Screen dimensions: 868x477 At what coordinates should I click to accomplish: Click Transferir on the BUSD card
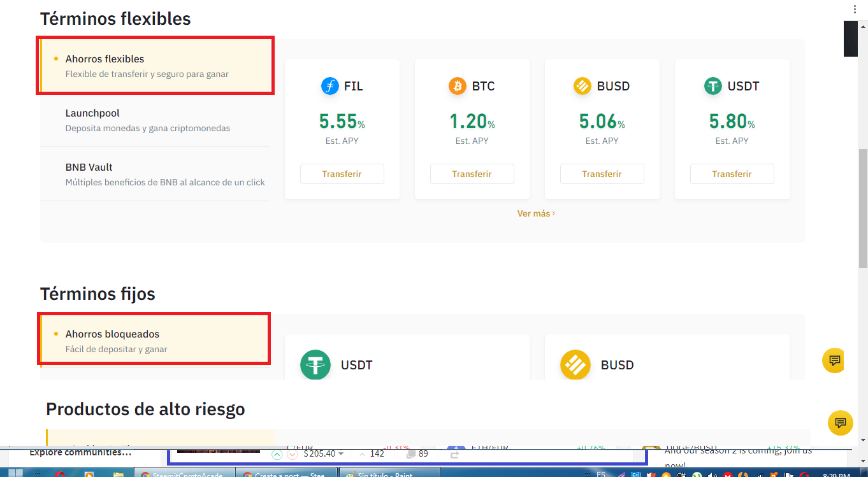pos(602,174)
